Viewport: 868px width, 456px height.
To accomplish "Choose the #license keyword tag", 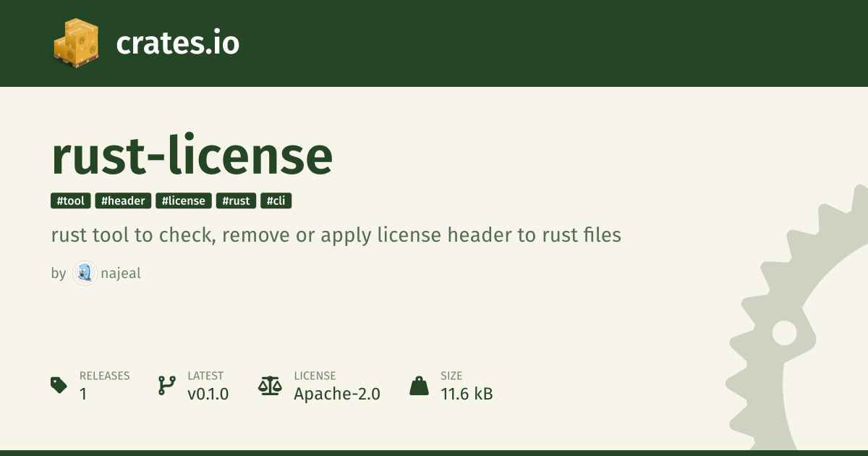I will click(184, 201).
